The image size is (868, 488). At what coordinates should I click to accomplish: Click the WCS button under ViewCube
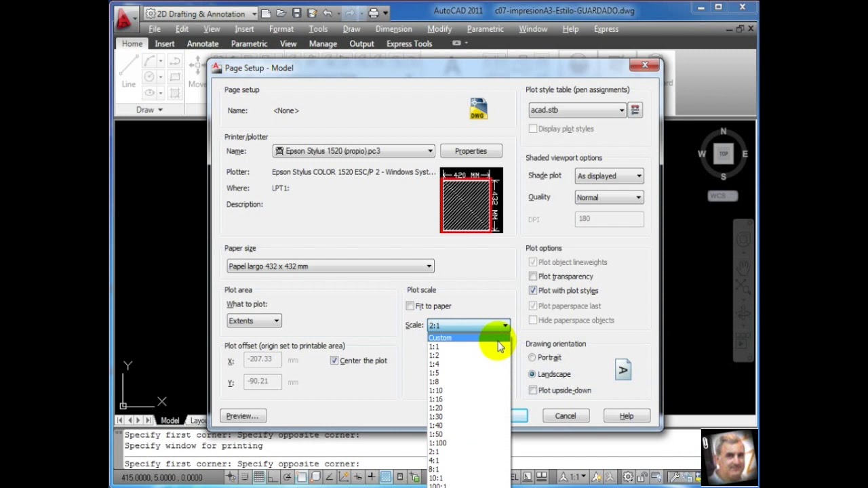pyautogui.click(x=722, y=196)
